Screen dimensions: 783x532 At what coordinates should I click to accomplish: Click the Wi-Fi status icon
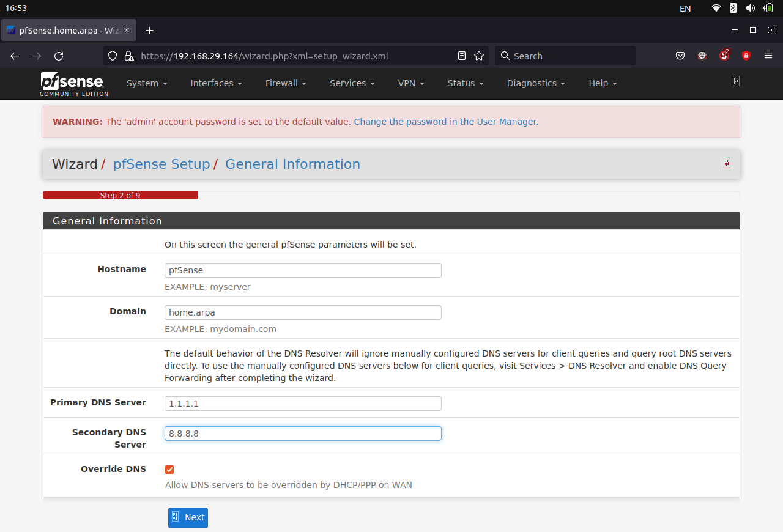pos(716,8)
